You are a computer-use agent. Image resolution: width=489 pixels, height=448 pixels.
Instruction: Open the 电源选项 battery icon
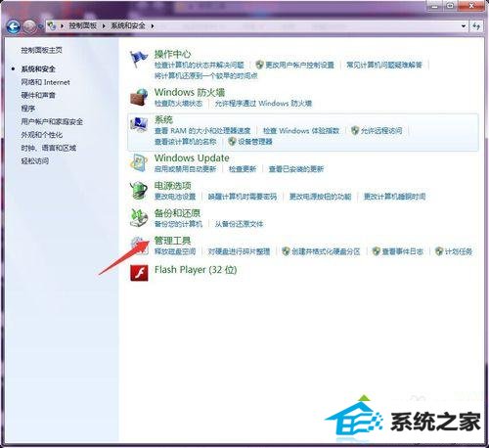pos(139,190)
